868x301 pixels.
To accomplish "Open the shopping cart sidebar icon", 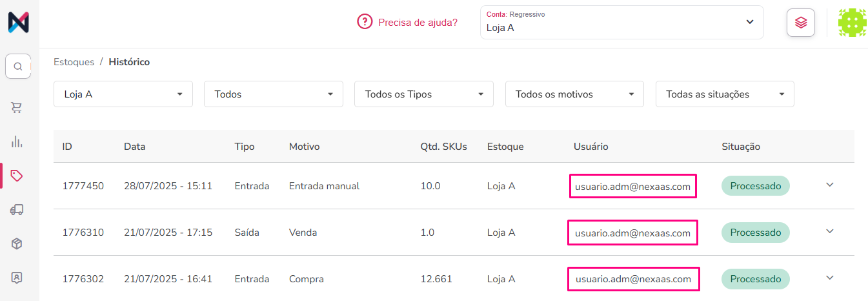I will coord(17,108).
